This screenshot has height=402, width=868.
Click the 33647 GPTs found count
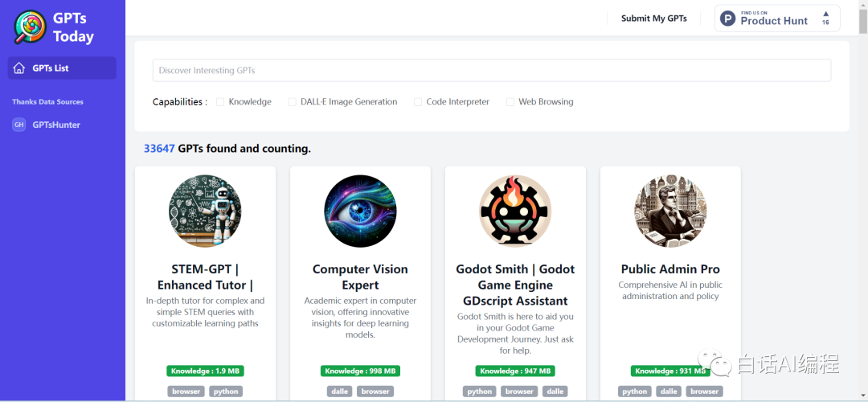click(159, 149)
